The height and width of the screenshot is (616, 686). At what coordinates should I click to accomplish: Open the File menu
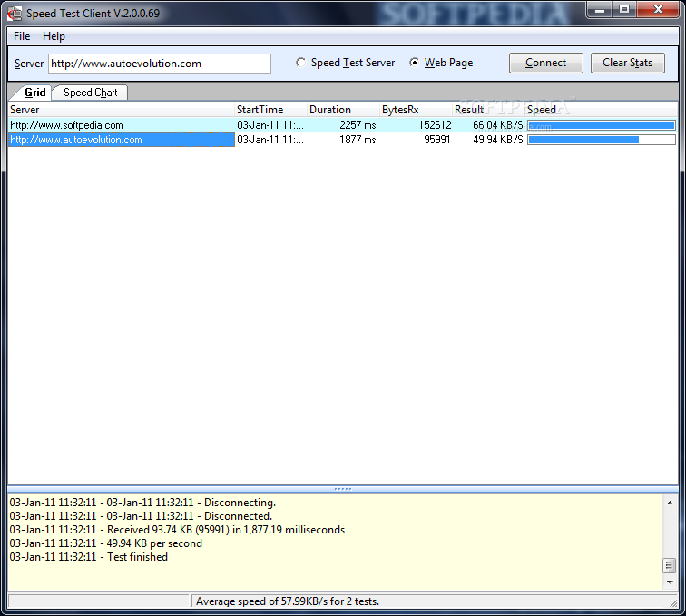[x=22, y=36]
